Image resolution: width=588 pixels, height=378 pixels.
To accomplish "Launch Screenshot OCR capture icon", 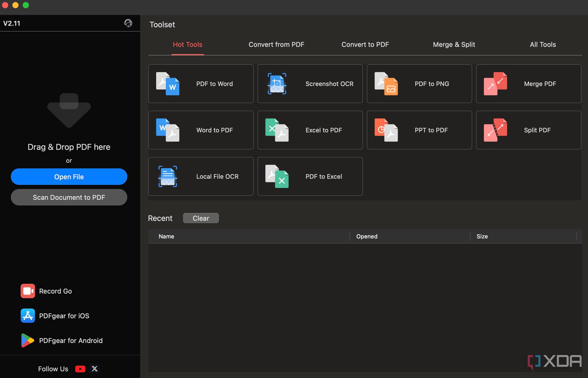I will click(277, 84).
